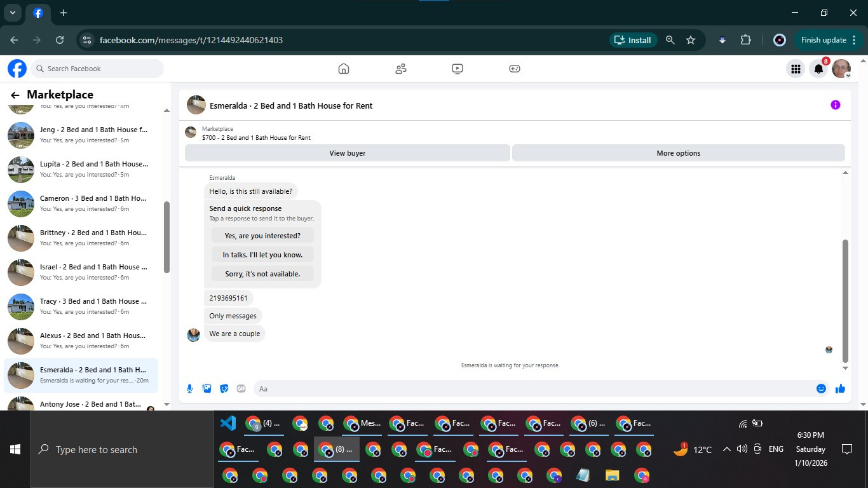
Task: Open File Explorer from taskbar
Action: coord(612,475)
